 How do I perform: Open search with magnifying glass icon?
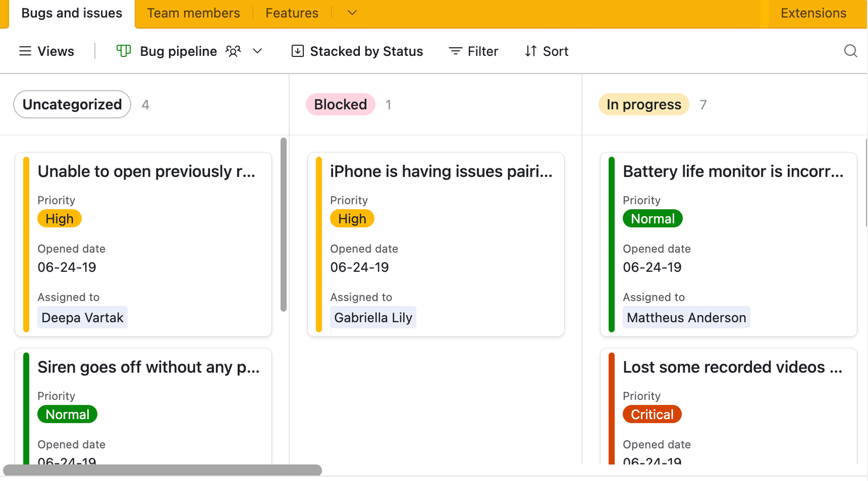click(x=851, y=51)
